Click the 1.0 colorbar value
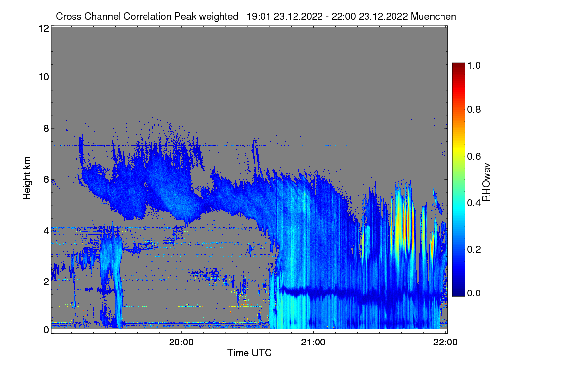Image resolution: width=588 pixels, height=392 pixels. [474, 65]
